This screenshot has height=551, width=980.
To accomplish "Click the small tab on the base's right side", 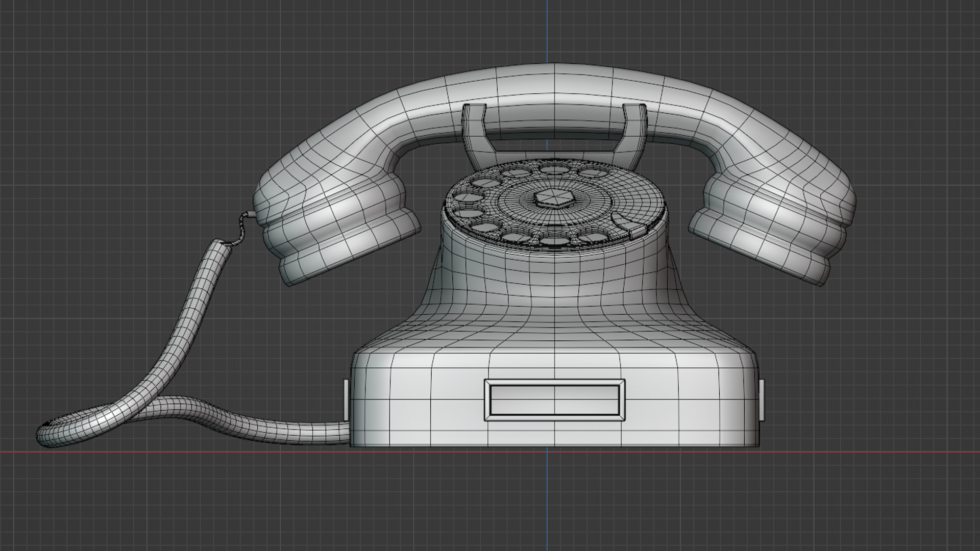I will coord(762,399).
